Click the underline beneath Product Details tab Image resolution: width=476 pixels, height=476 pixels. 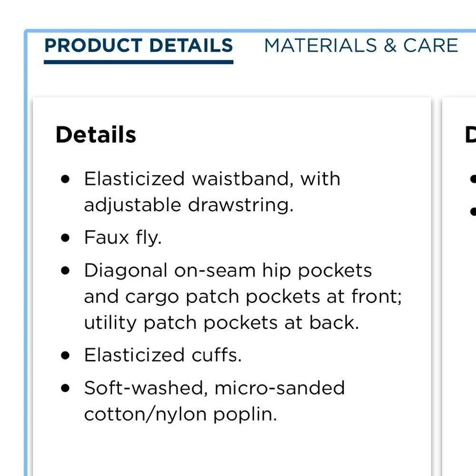[x=138, y=62]
